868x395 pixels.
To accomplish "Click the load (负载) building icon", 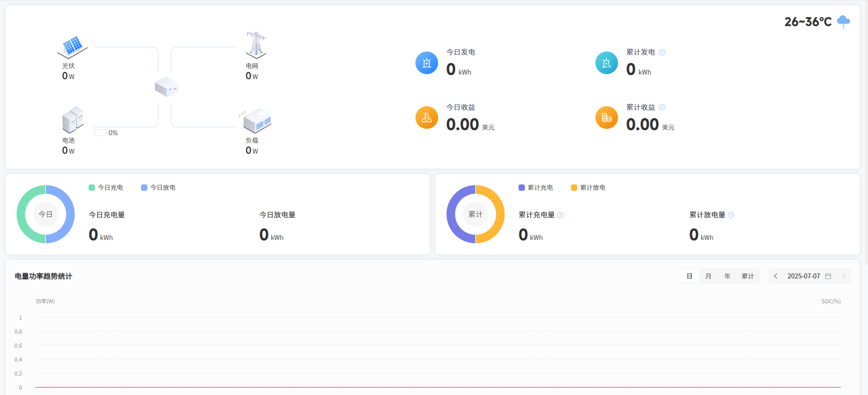I will point(256,121).
